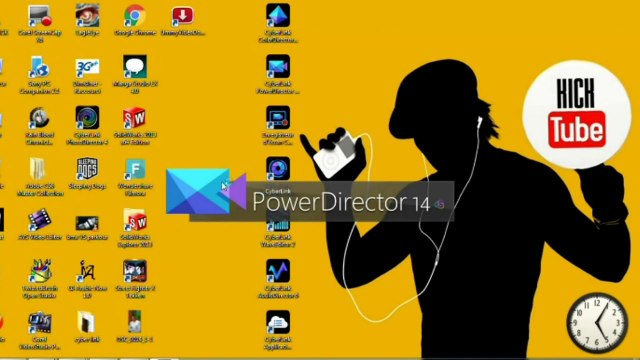This screenshot has width=640, height=360.
Task: Open the colorful paint-bucket app shortcut
Action: point(40,271)
